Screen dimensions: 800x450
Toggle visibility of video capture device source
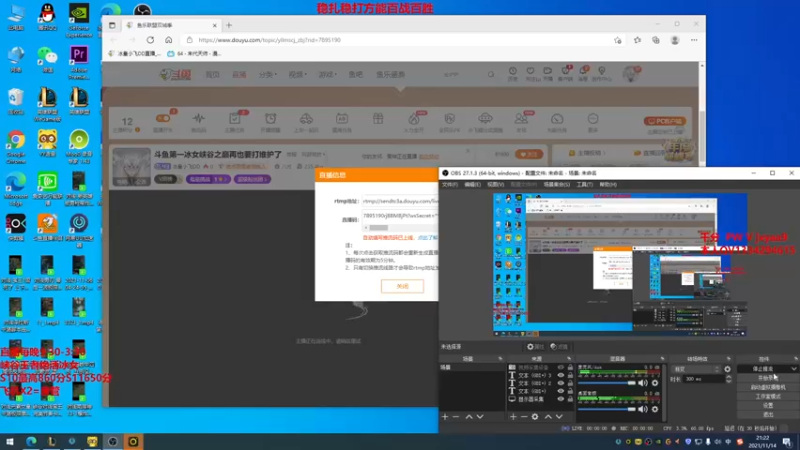pos(561,367)
